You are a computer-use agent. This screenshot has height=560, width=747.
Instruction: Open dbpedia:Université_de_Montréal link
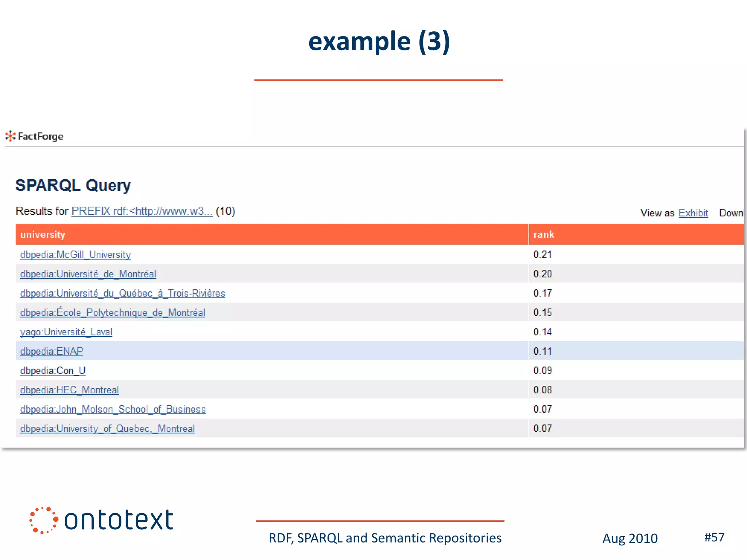(x=88, y=274)
